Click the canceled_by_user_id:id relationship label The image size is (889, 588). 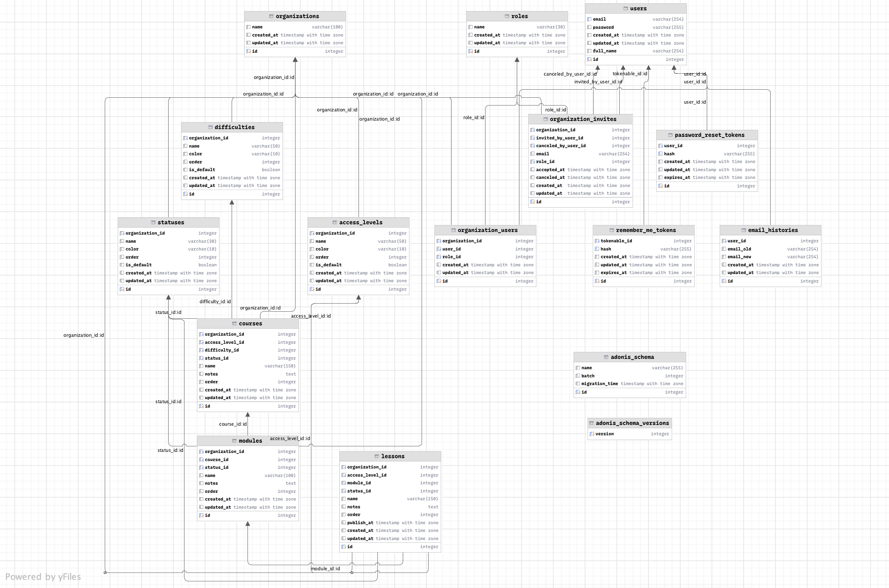[x=570, y=74]
